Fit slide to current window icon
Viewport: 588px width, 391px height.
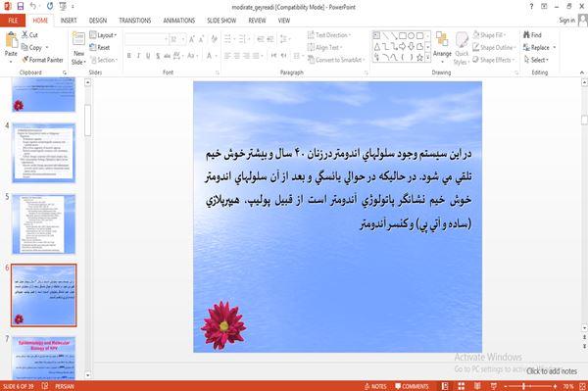(582, 386)
